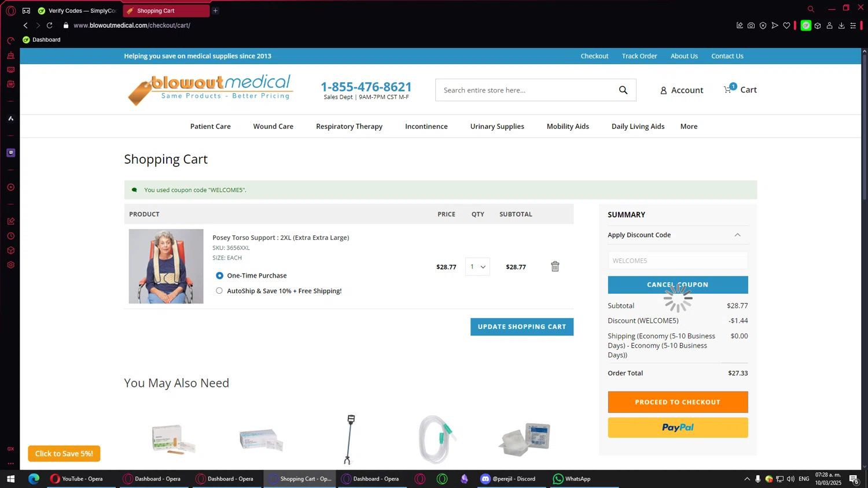Go back to previous page
The image size is (868, 488).
[25, 25]
